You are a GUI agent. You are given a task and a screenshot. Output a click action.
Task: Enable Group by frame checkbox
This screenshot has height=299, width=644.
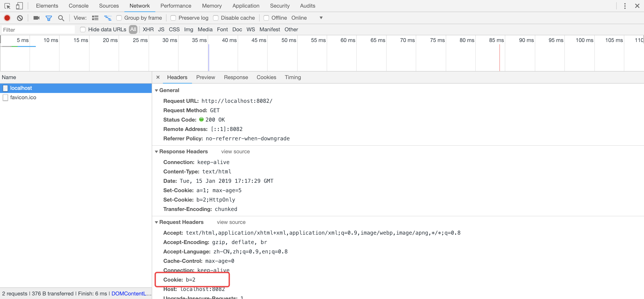(x=119, y=18)
